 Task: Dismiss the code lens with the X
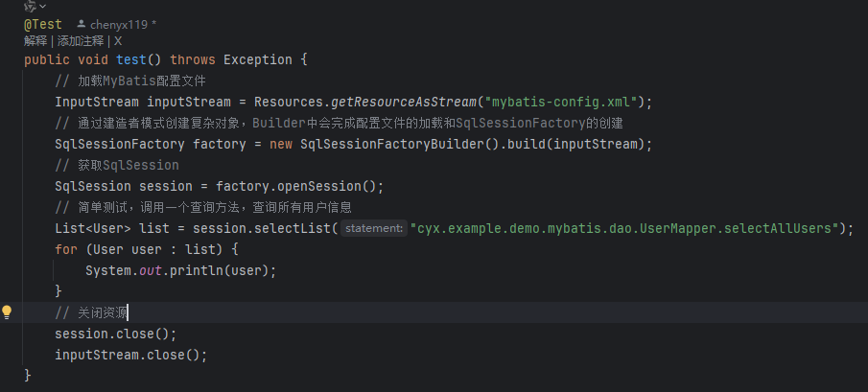118,41
